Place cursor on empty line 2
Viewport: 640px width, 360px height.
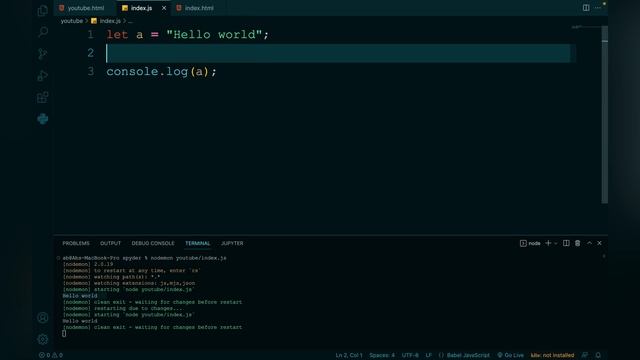[x=338, y=53]
